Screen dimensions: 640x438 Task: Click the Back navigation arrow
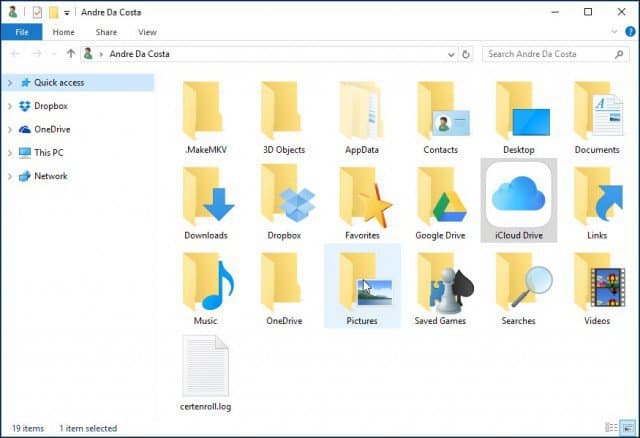[15, 53]
